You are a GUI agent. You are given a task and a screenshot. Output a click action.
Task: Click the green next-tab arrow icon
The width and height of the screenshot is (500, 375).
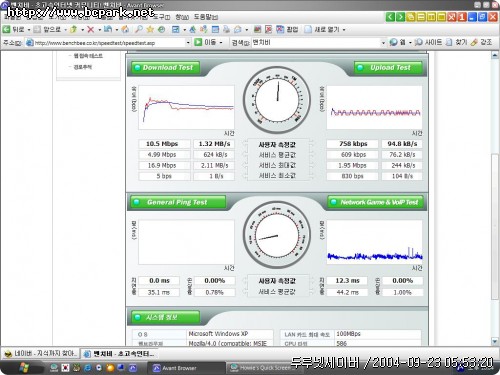400,17
